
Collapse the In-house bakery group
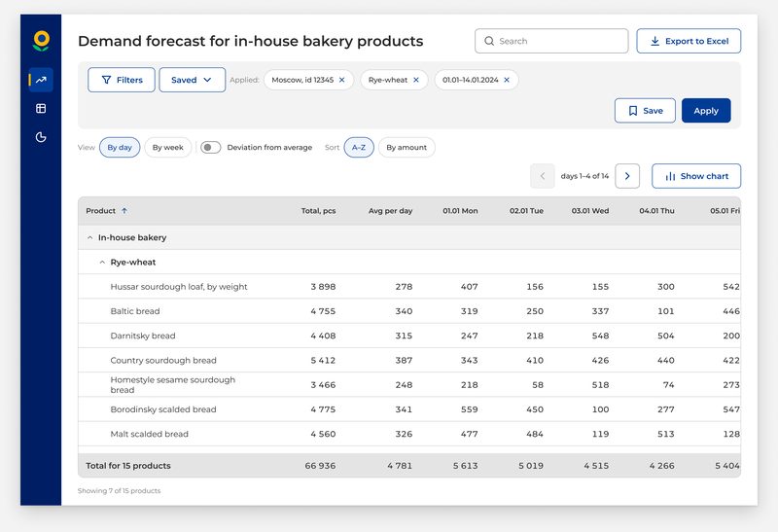point(89,237)
